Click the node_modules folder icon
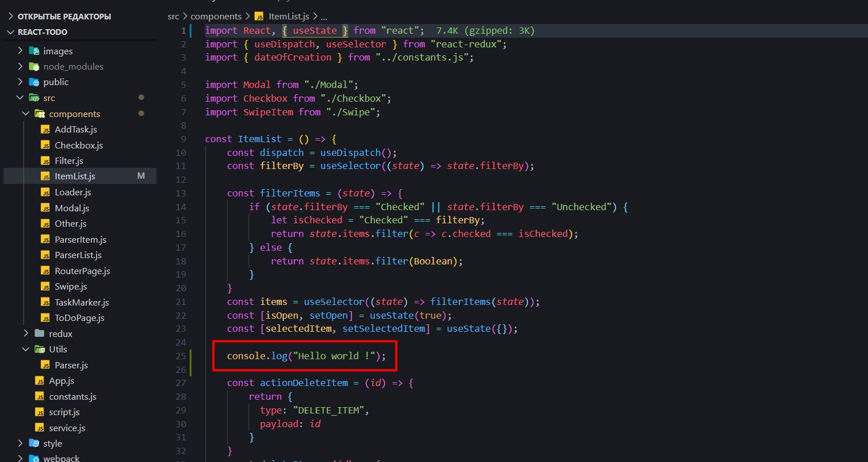This screenshot has width=868, height=462. click(x=34, y=66)
